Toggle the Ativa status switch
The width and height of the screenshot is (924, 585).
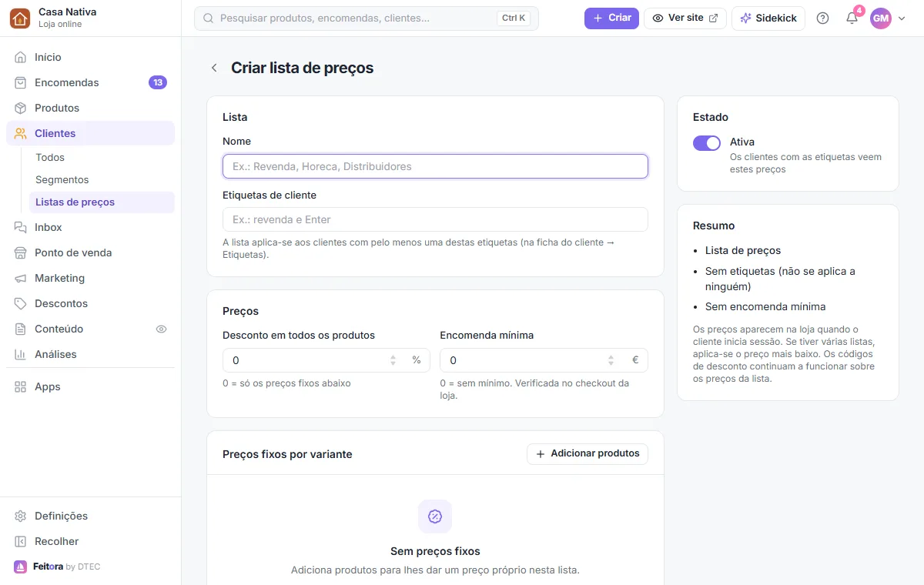707,142
